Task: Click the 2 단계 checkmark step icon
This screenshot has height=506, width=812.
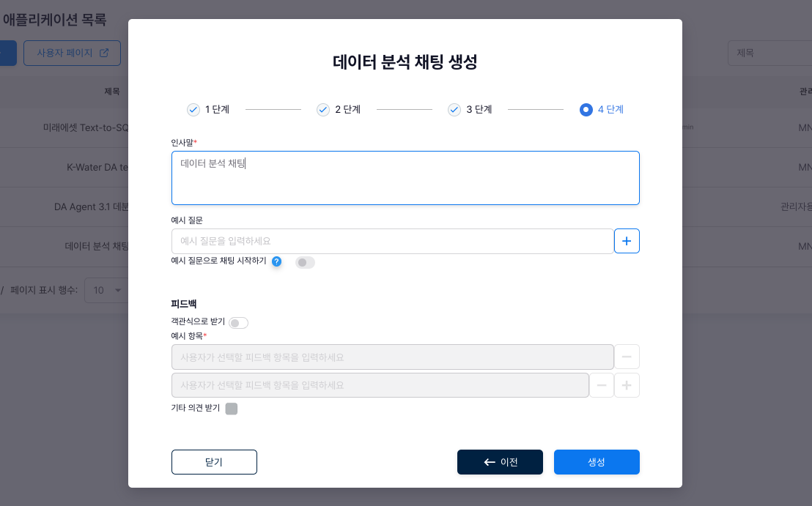Action: [323, 110]
